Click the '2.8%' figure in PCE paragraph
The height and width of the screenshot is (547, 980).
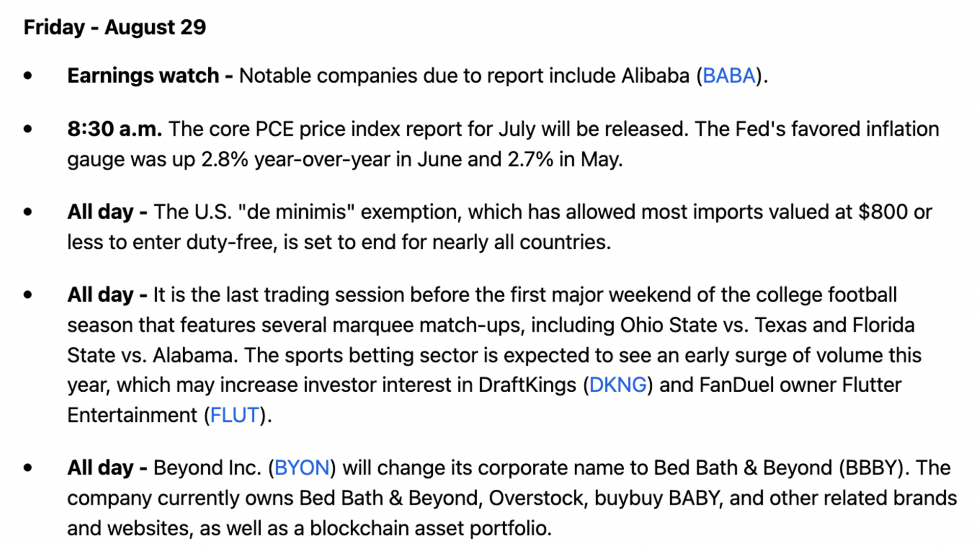[225, 159]
